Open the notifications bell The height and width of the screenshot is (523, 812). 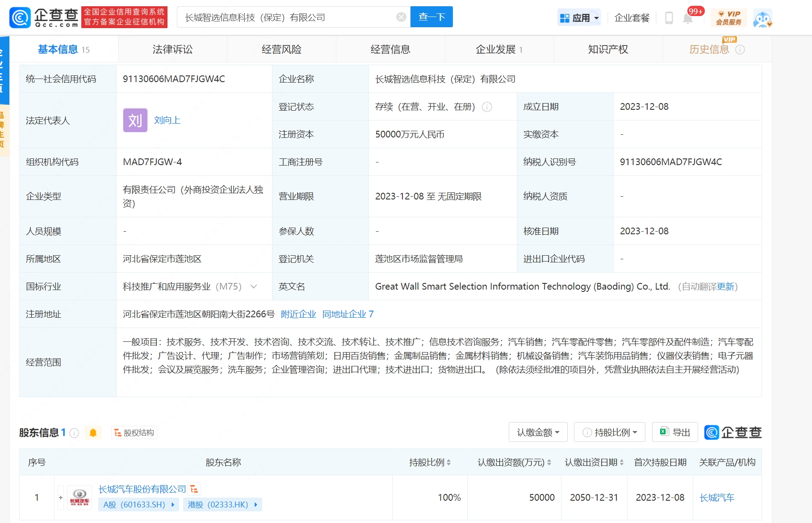point(688,18)
